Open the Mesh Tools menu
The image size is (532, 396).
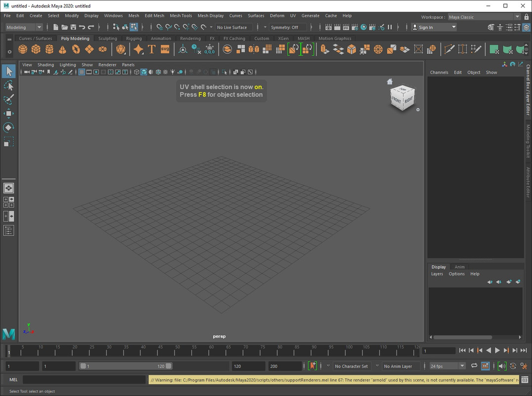tap(180, 16)
